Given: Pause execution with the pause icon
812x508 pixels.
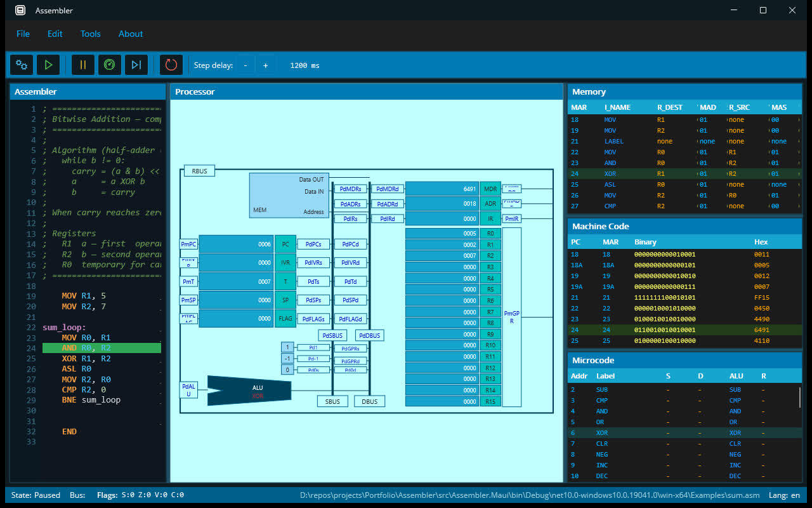Looking at the screenshot, I should tap(83, 65).
